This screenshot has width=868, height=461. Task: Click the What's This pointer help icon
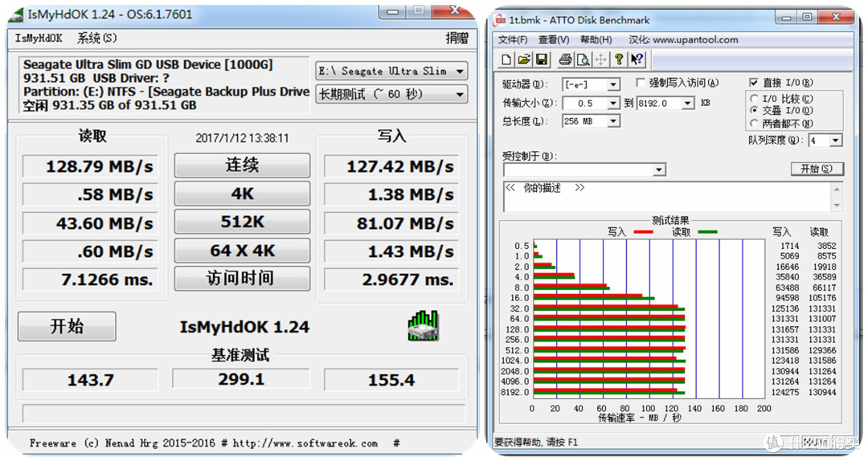(x=637, y=59)
